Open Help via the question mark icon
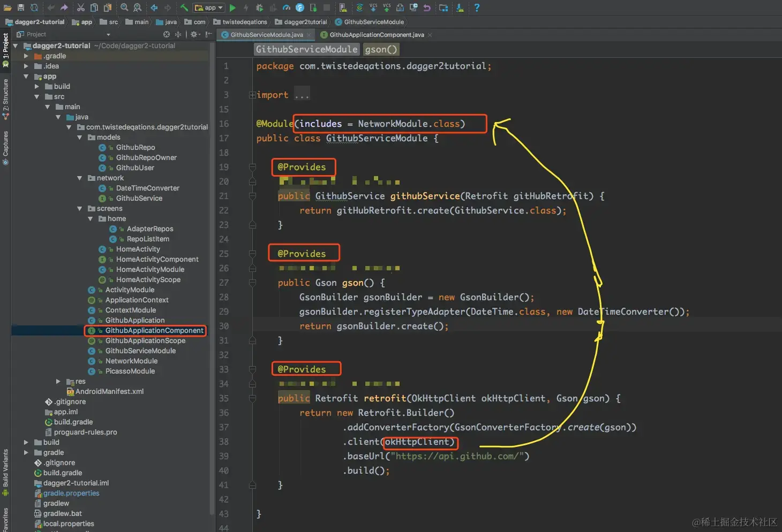Screen dimensions: 782x532 (x=476, y=7)
